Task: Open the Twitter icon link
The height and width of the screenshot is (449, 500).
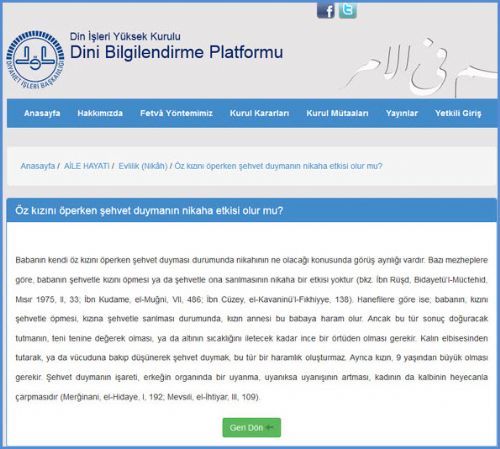Action: point(348,10)
